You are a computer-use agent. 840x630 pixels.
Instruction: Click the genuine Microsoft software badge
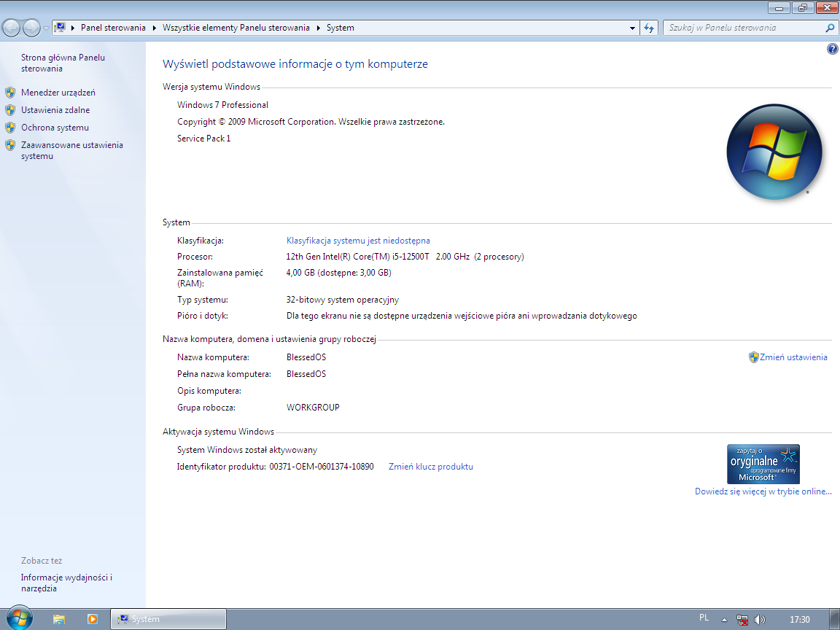763,464
